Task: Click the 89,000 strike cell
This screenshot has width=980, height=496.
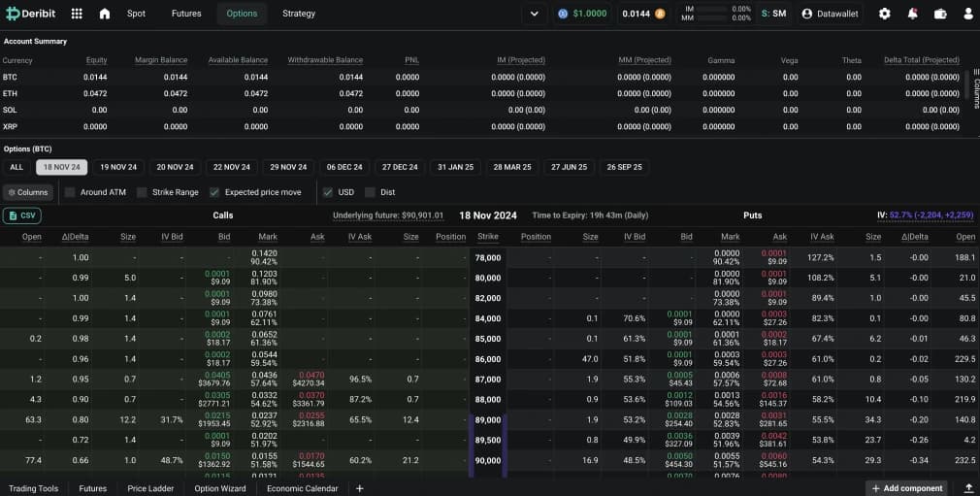Action: (x=488, y=420)
